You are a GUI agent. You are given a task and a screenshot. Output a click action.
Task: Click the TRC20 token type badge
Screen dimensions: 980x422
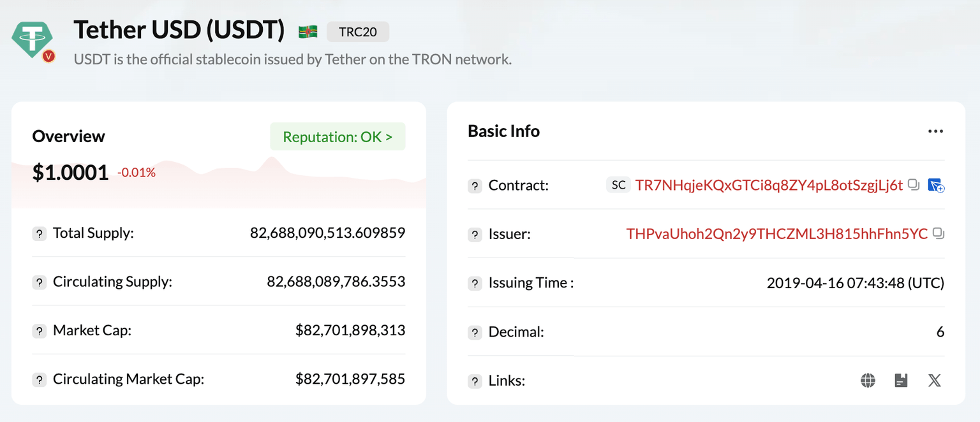tap(357, 32)
